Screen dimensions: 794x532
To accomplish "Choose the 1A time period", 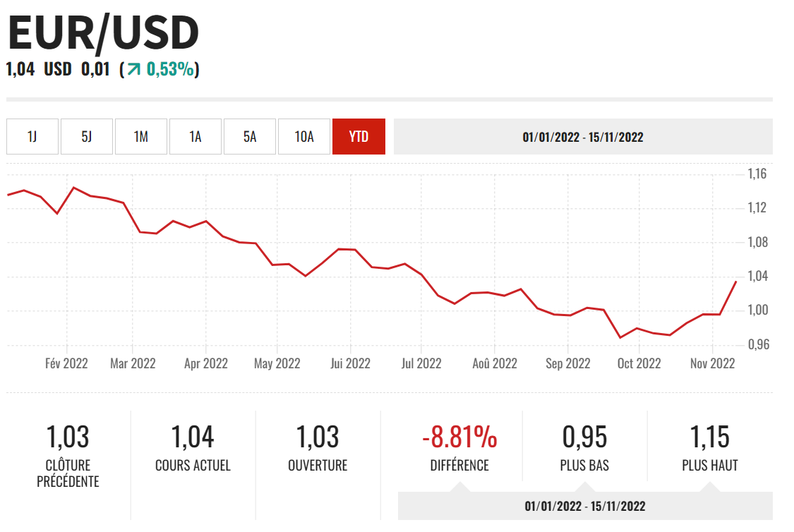I will (196, 136).
